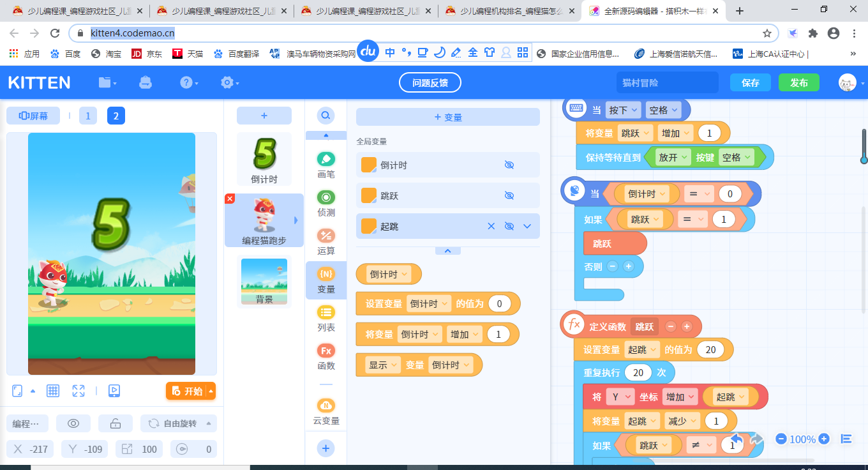868x470 pixels.
Task: Toggle visibility of the 跳跃 variable
Action: (509, 195)
